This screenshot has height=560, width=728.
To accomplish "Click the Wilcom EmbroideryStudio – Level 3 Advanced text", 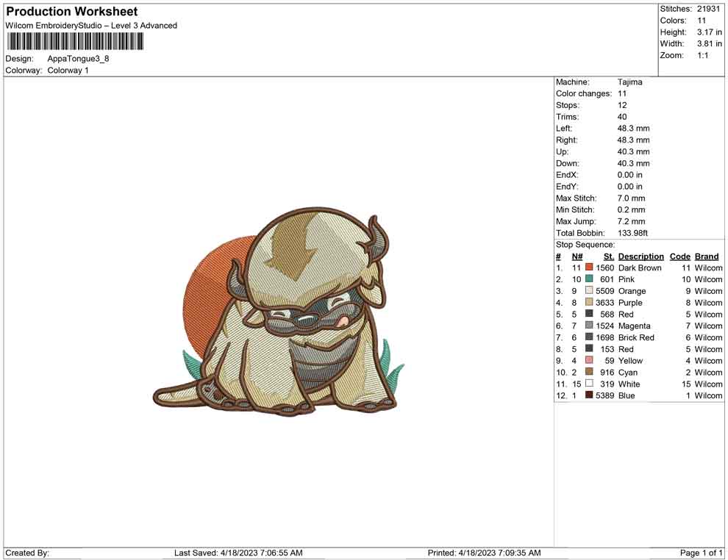I will [x=91, y=26].
